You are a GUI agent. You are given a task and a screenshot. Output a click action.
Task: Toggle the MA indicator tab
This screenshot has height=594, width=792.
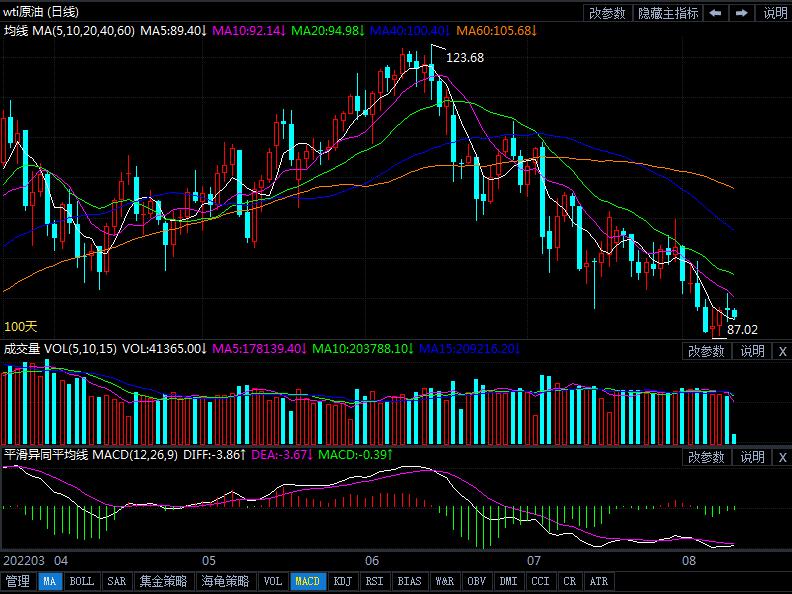(x=49, y=581)
